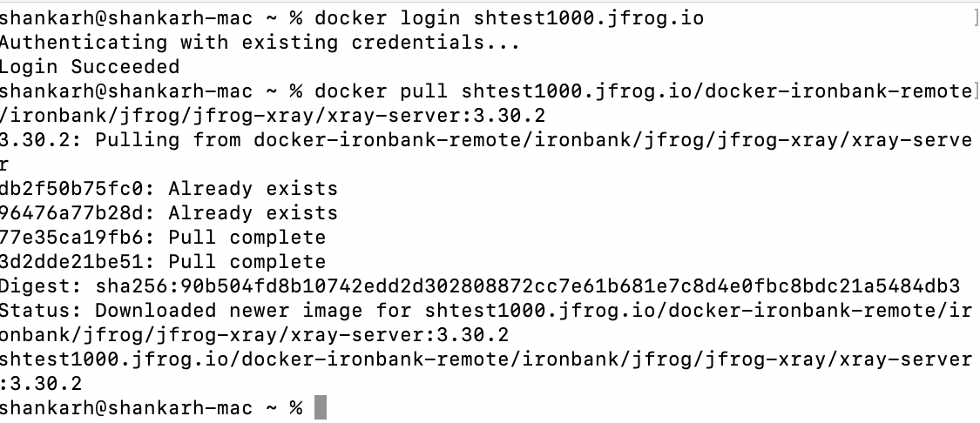Click the block cursor at the last prompt

coord(320,407)
